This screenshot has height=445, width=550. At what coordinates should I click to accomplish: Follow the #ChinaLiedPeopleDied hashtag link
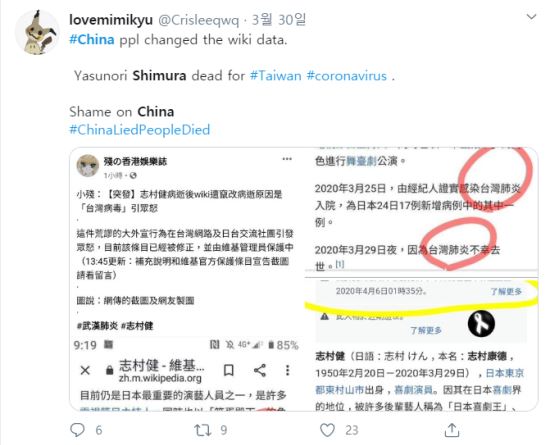tap(140, 130)
